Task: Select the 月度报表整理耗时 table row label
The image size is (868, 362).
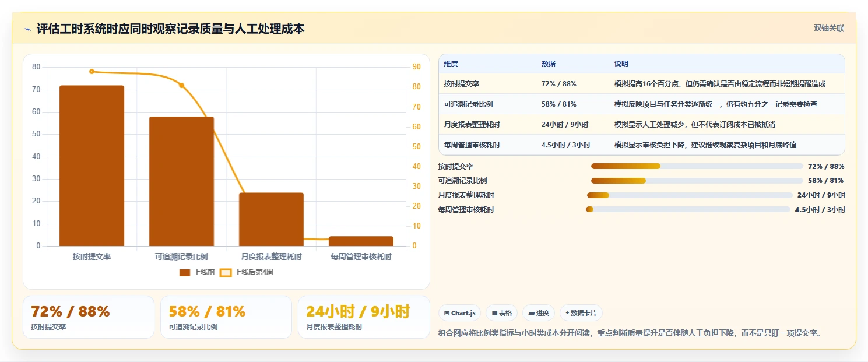Action: point(472,125)
